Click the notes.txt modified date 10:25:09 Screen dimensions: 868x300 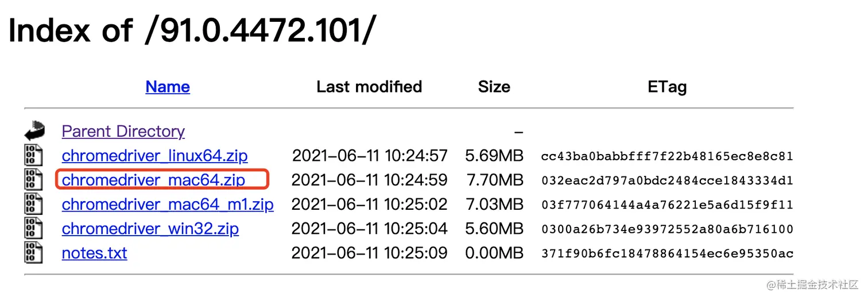pyautogui.click(x=416, y=252)
